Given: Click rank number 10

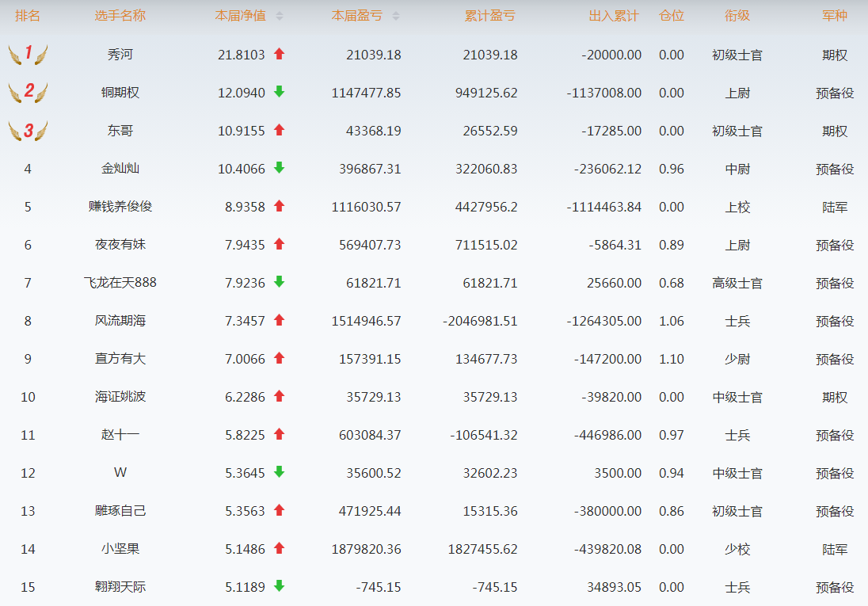Looking at the screenshot, I should click(x=28, y=397).
